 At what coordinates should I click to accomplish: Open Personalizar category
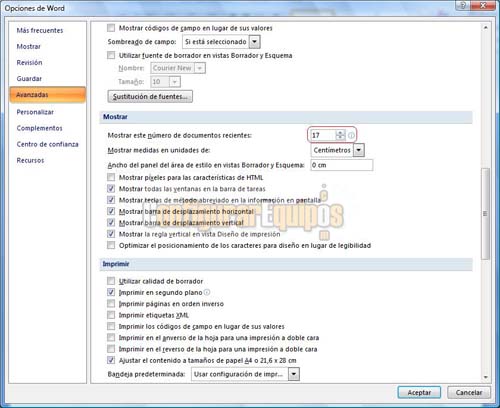(35, 112)
